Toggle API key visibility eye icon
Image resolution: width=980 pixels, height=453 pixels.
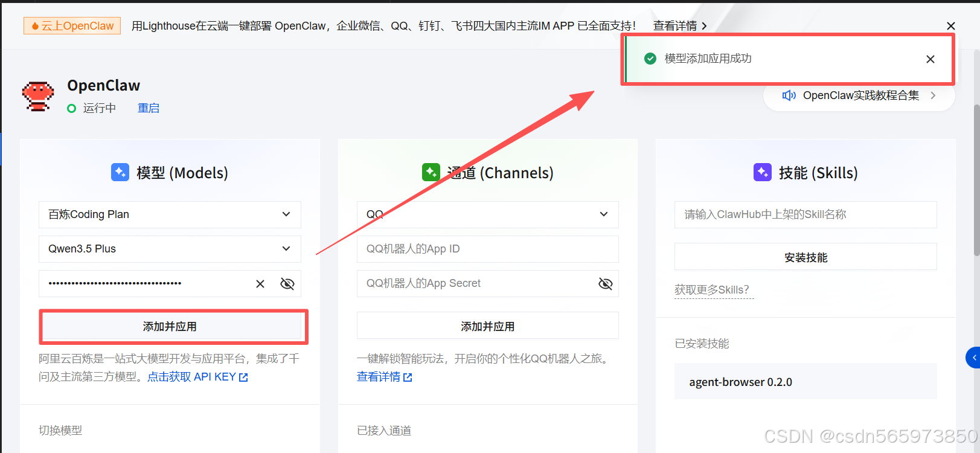287,284
